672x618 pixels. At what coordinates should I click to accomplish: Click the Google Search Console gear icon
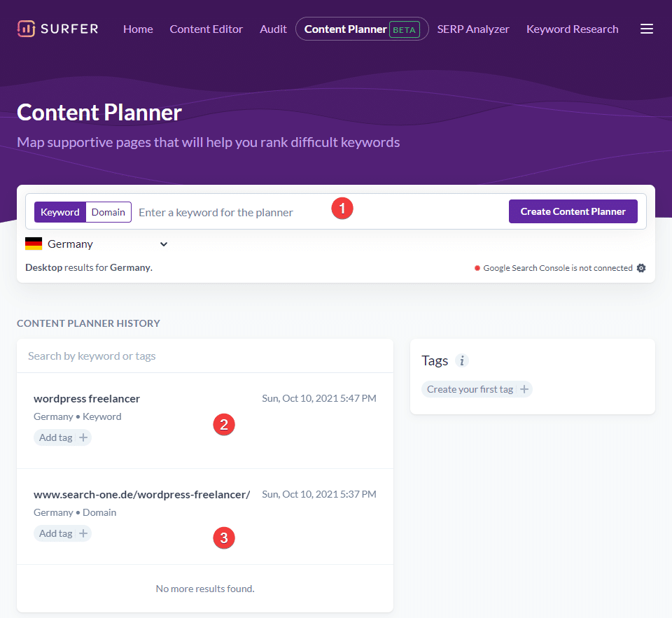coord(640,268)
